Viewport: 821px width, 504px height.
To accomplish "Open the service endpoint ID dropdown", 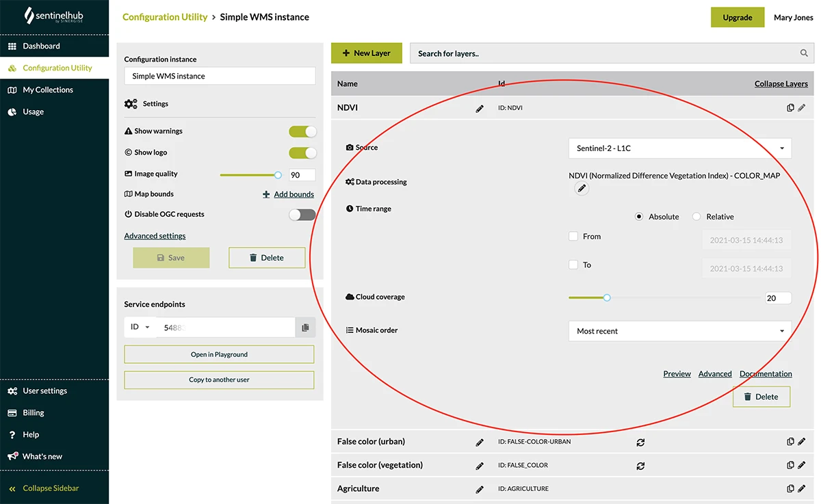I will [x=140, y=327].
